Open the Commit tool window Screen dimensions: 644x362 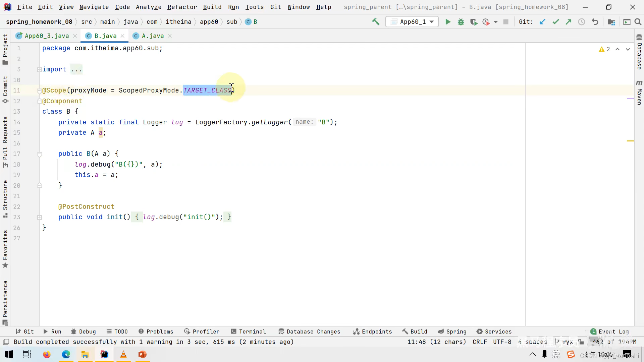tap(5, 90)
